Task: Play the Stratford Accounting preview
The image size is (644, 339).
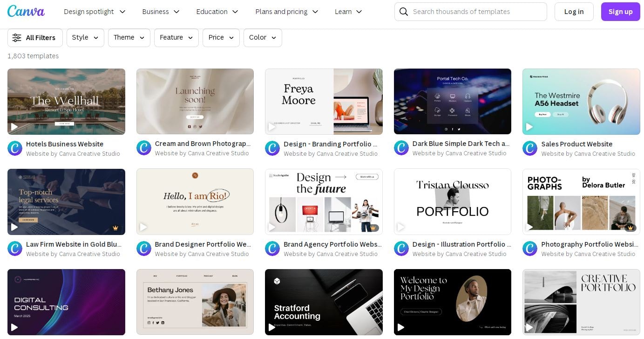Action: tap(272, 327)
